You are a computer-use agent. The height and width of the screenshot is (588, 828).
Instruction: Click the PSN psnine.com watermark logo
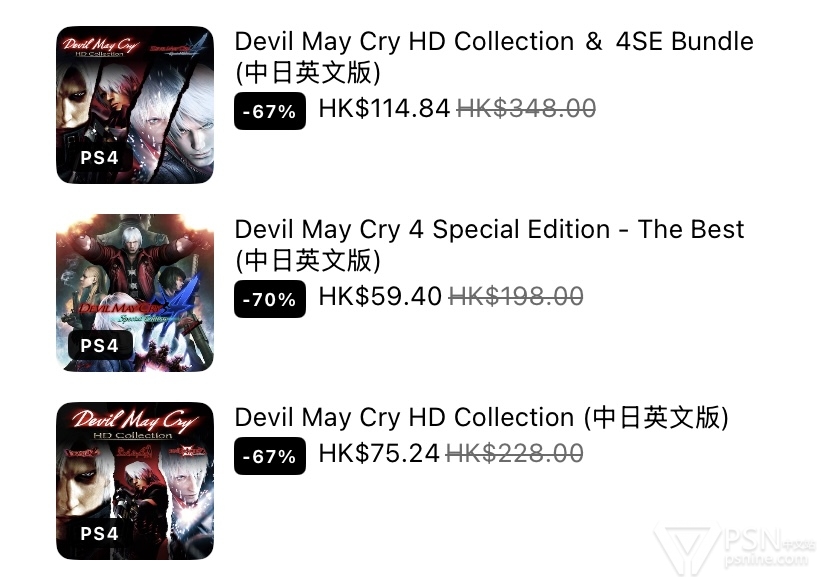pos(735,549)
